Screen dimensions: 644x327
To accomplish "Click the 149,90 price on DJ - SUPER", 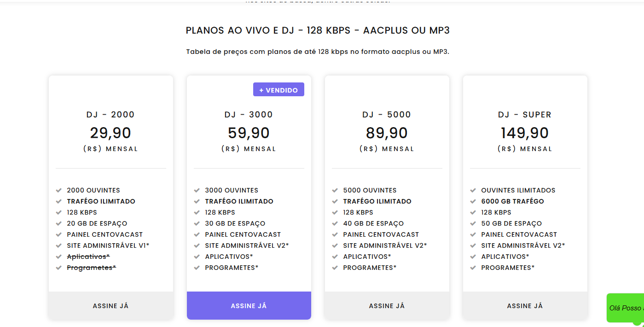I will click(525, 133).
